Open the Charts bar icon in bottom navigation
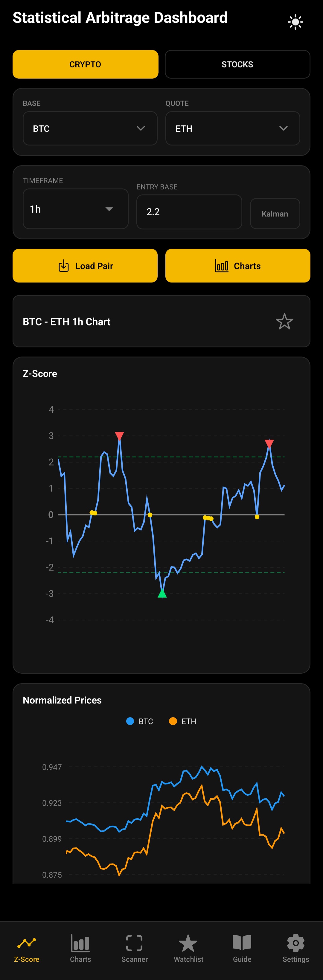Viewport: 323px width, 980px height. [80, 943]
